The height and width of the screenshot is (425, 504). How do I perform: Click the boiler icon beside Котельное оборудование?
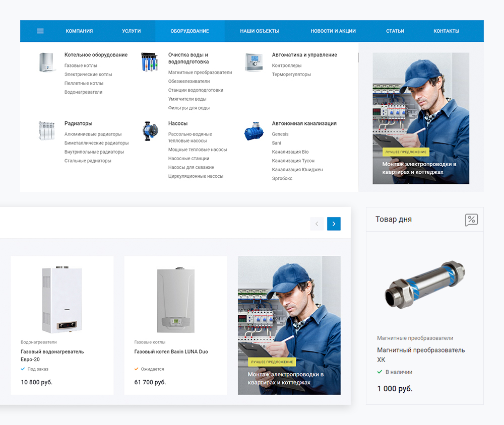tap(46, 62)
